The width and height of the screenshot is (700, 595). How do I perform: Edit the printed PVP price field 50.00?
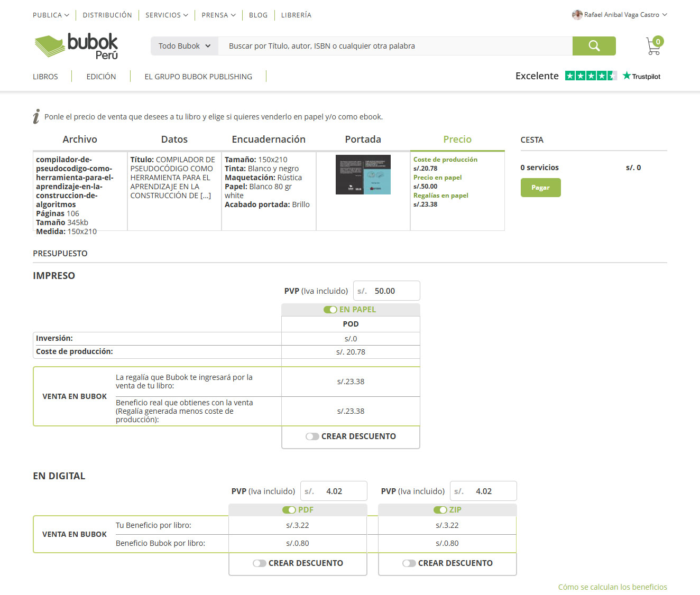point(386,291)
